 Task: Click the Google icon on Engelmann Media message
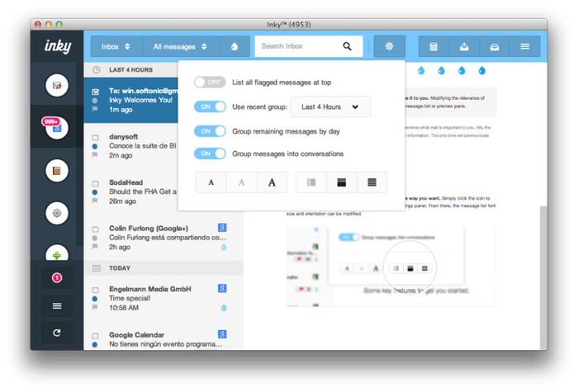pos(222,289)
